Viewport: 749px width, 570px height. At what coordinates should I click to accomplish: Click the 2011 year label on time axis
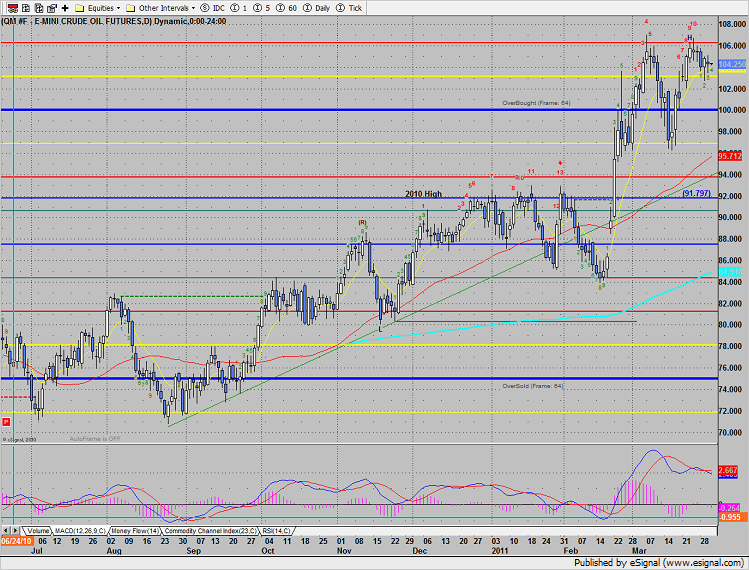500,551
